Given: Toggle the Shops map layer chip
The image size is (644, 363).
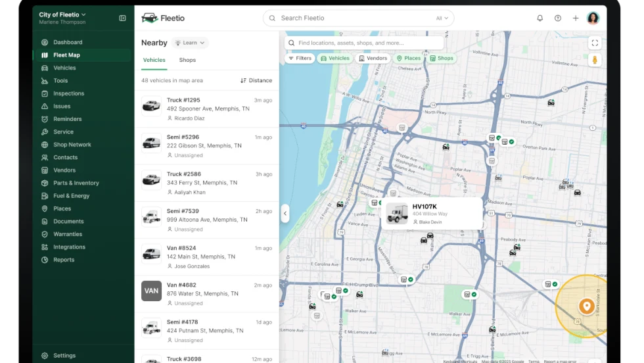Looking at the screenshot, I should 442,59.
